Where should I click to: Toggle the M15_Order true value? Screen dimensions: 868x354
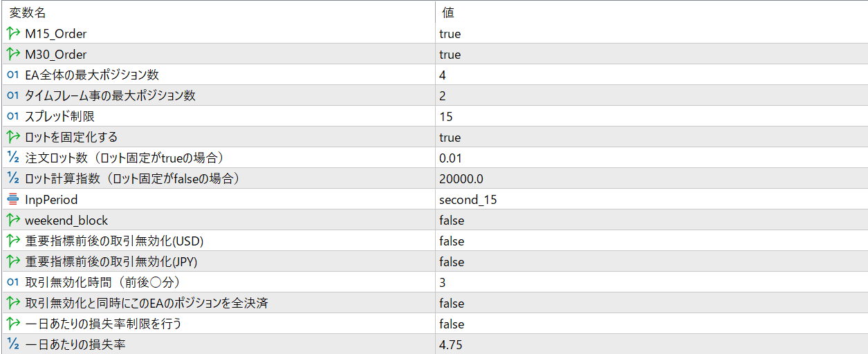point(450,33)
